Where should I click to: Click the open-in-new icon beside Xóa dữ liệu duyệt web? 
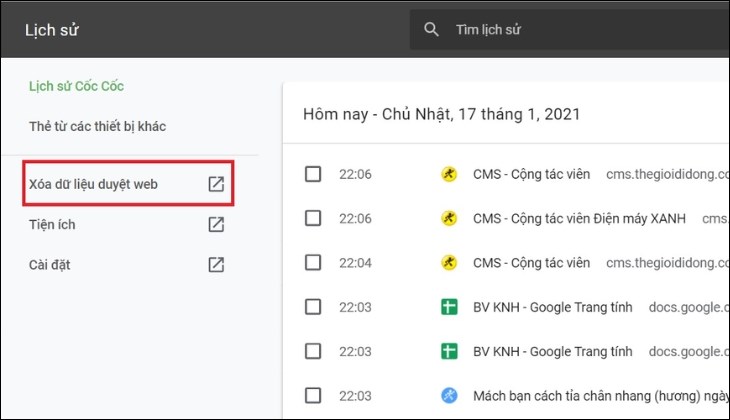(216, 184)
